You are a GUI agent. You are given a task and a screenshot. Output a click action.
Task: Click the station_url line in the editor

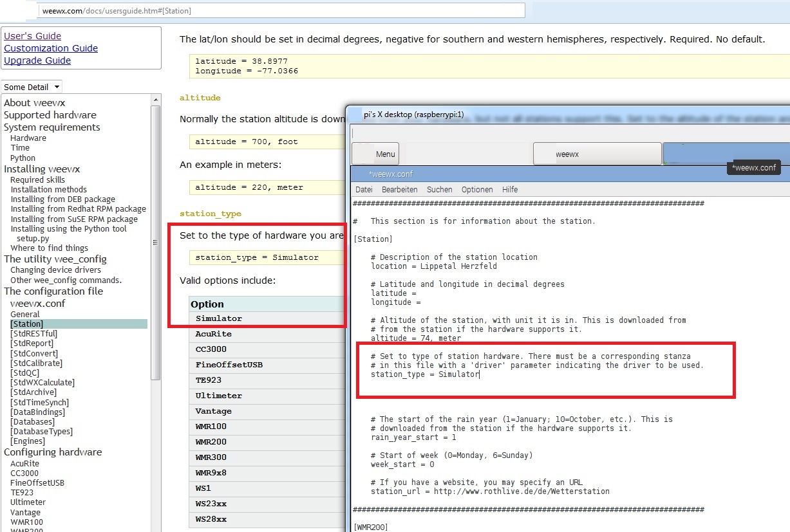tap(490, 491)
